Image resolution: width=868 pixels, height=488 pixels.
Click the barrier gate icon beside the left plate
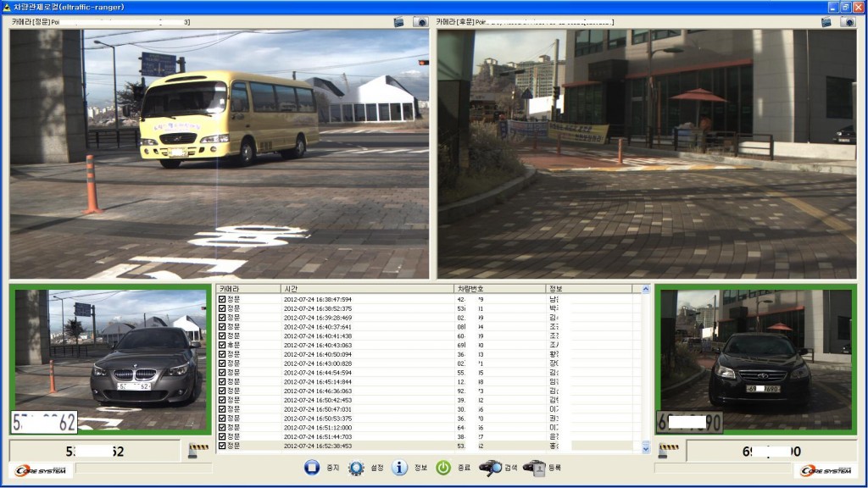[x=198, y=449]
